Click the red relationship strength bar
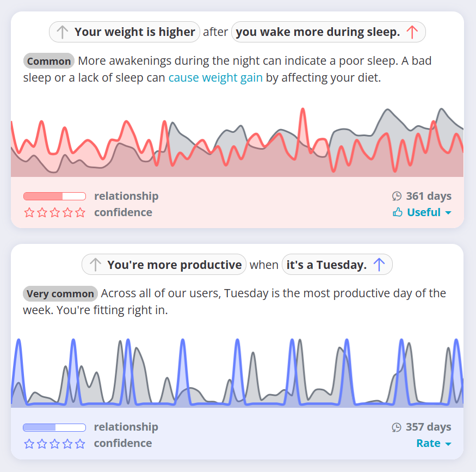This screenshot has height=472, width=476. coord(54,195)
